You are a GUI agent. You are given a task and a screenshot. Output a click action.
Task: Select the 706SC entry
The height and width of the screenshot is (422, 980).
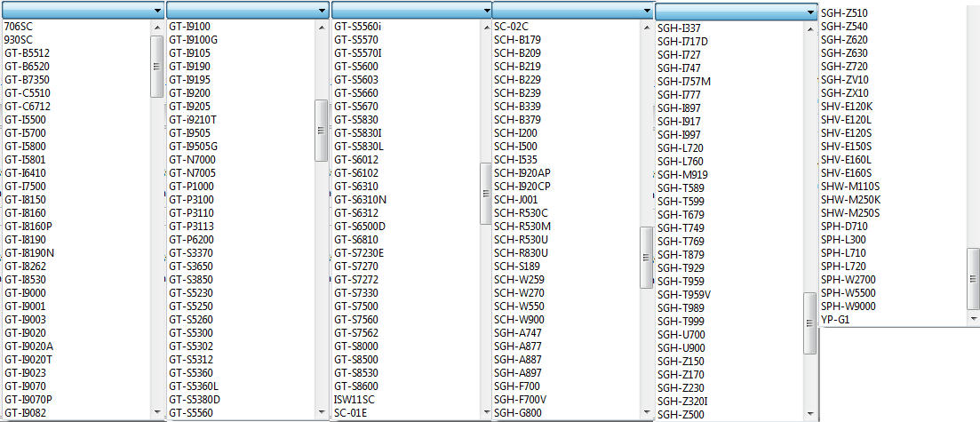click(18, 27)
